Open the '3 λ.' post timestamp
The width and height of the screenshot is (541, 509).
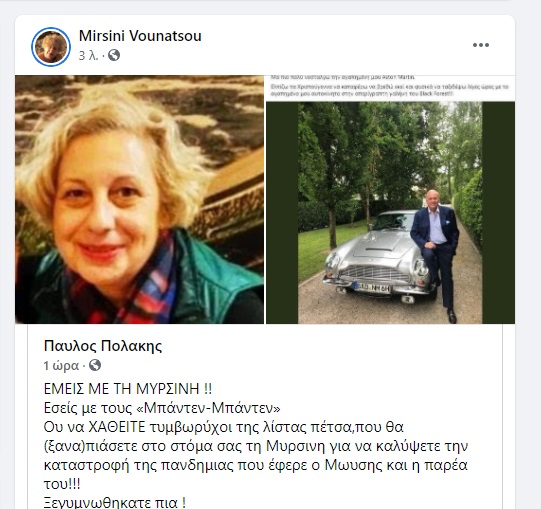[x=88, y=56]
